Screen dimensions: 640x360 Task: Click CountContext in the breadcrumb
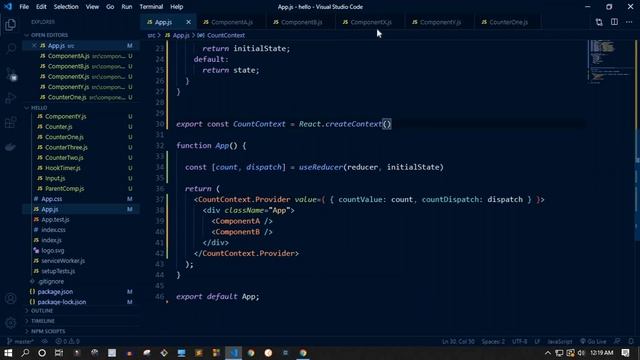226,36
